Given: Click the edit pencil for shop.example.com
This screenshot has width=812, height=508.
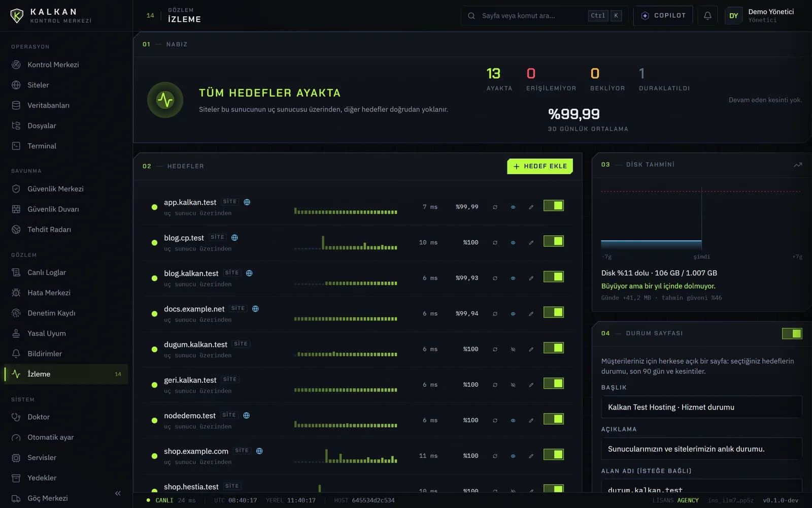Looking at the screenshot, I should pos(531,456).
